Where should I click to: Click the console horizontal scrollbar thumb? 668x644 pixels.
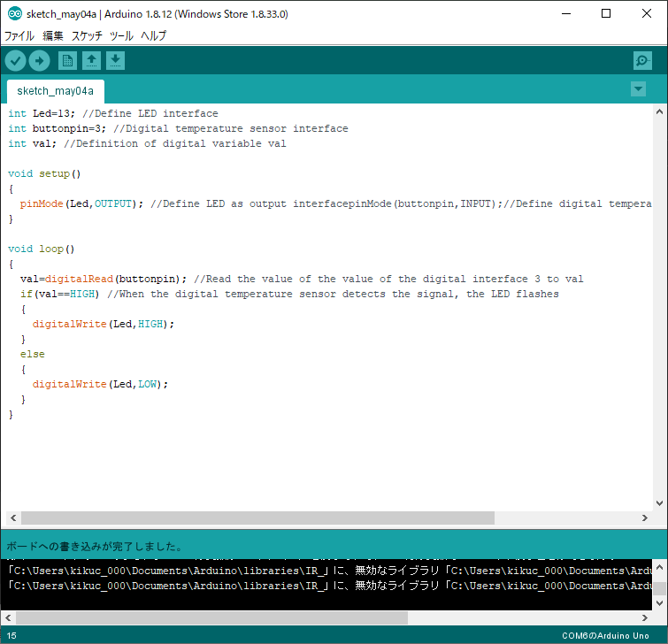212,617
